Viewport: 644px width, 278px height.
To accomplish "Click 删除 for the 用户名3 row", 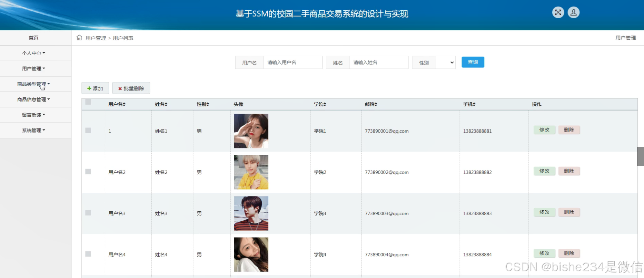I will coord(569,212).
